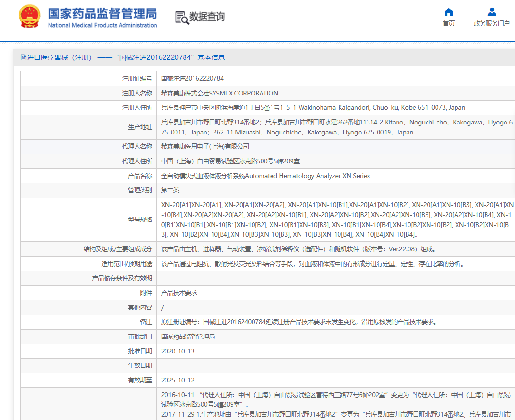Click the 首页 label
Screen dimensions: 515x420
point(448,23)
